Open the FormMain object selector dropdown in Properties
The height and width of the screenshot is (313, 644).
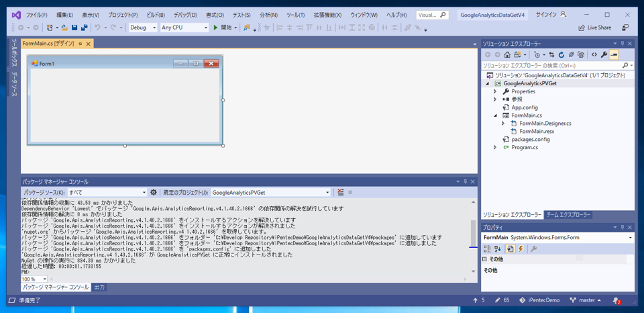point(557,238)
